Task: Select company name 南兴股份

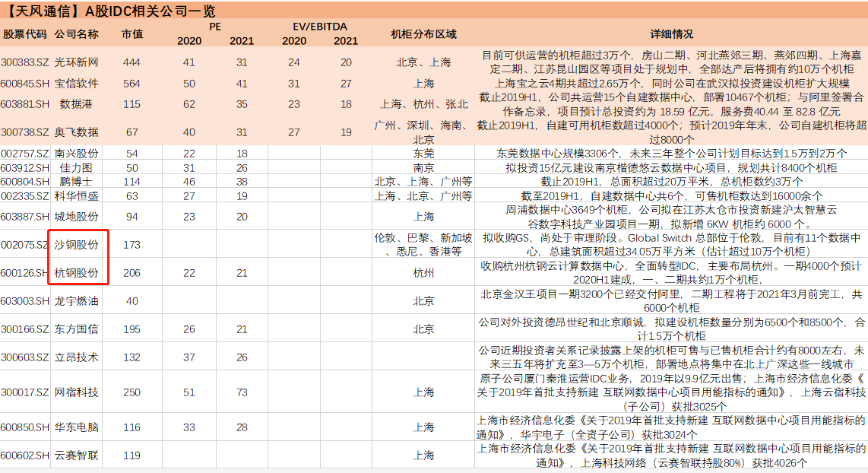Action: click(77, 154)
